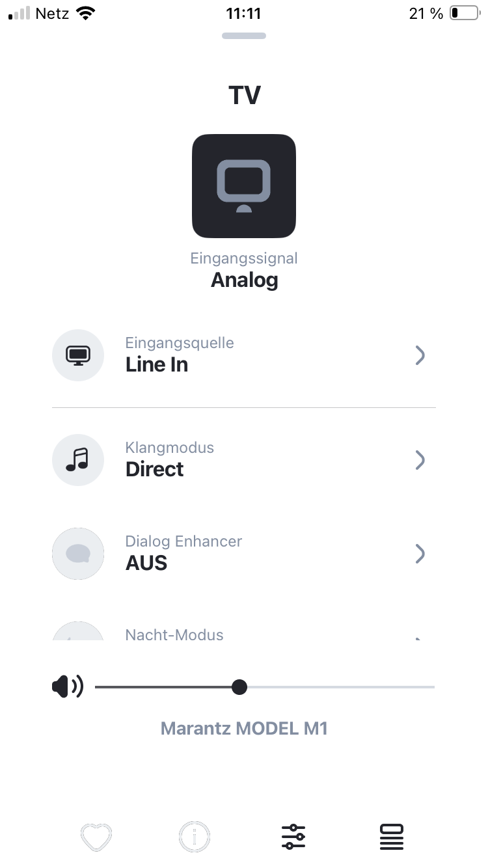Click the volume slider knob

(x=239, y=686)
